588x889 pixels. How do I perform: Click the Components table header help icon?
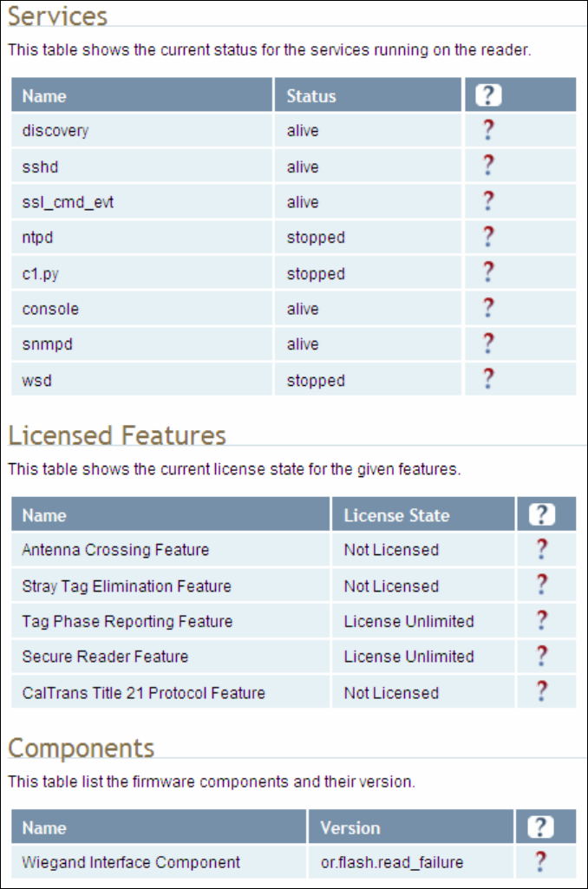pos(540,827)
